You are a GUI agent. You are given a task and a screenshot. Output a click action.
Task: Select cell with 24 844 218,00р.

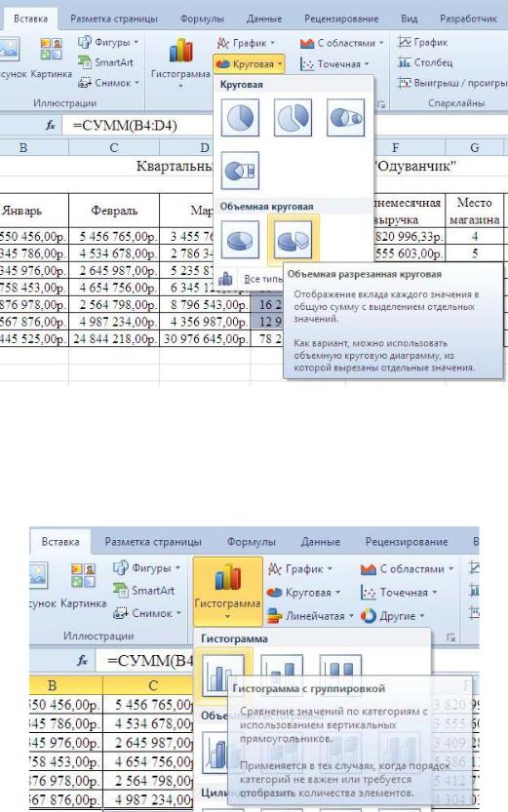click(114, 338)
